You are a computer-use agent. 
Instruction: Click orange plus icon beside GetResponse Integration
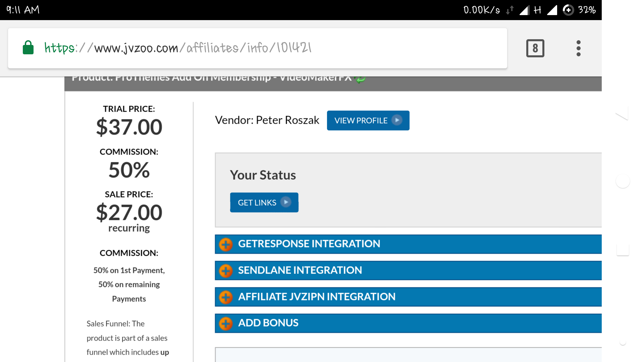click(x=226, y=244)
